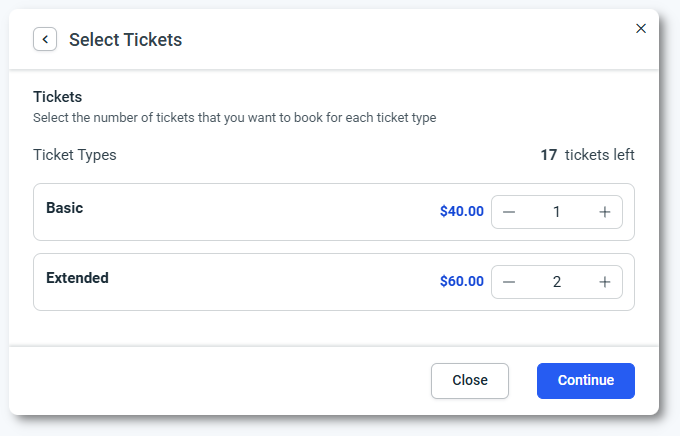Click the ticket selection instruction text
This screenshot has height=436, width=680.
234,118
